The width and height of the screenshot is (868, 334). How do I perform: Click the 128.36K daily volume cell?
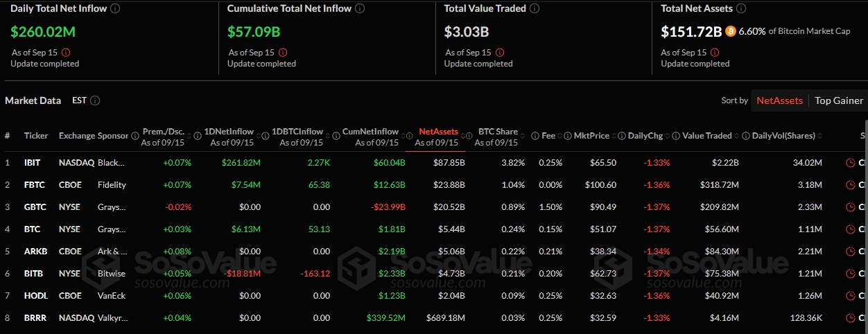tap(805, 318)
